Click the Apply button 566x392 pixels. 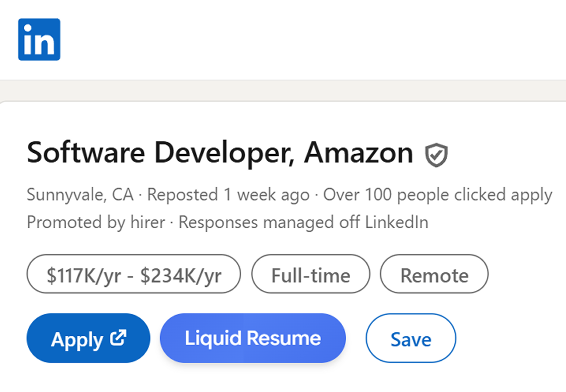pyautogui.click(x=88, y=338)
